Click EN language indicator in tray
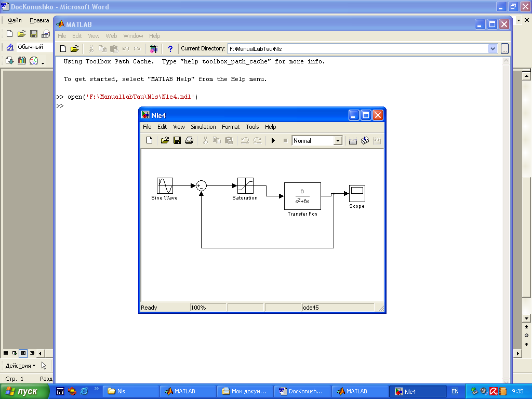Image resolution: width=532 pixels, height=399 pixels. point(455,391)
